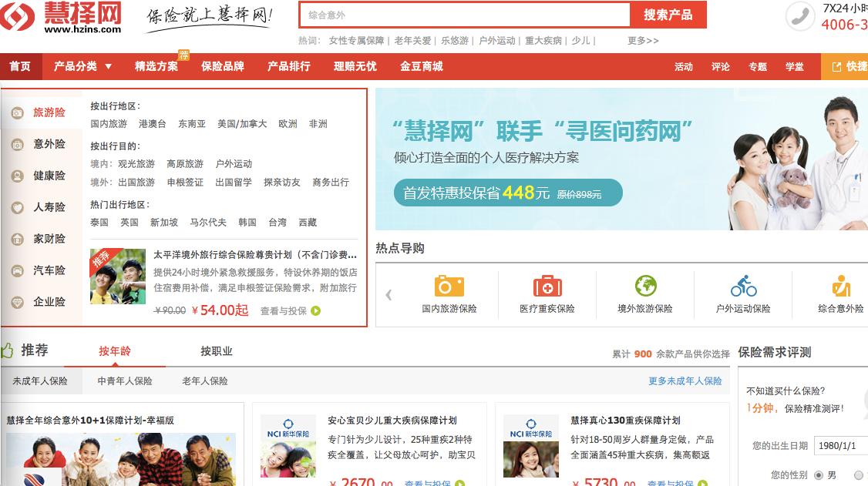Open 医疗重疾保险 medical kit icon
868x486 pixels.
click(547, 286)
